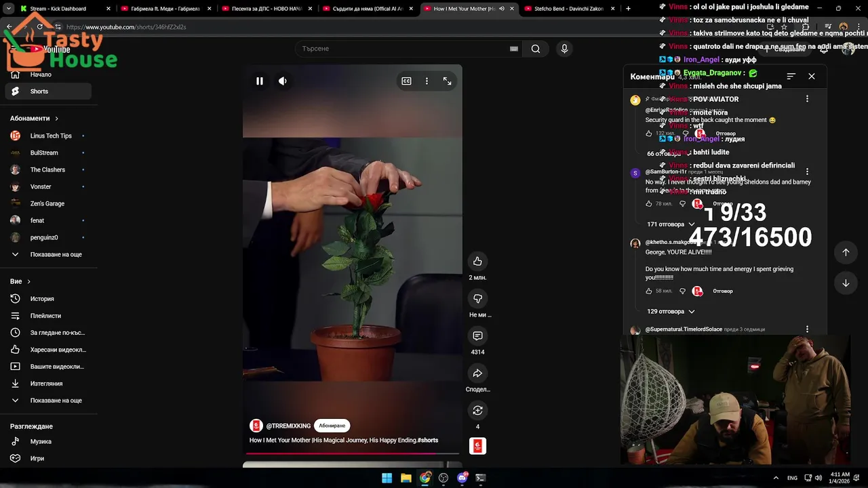Switch to the Габриела ft. Меди tab

pyautogui.click(x=166, y=9)
